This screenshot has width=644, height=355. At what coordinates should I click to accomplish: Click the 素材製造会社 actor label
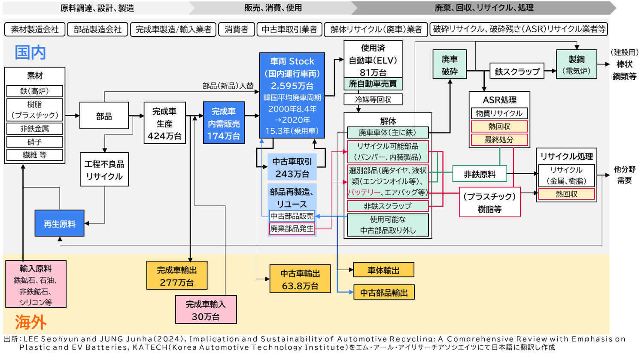point(35,29)
